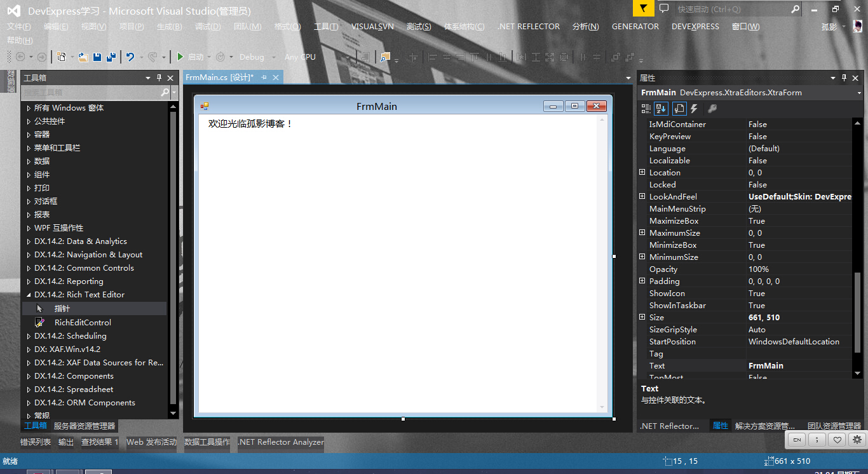Open the 输出 tab
The image size is (868, 474).
(66, 442)
